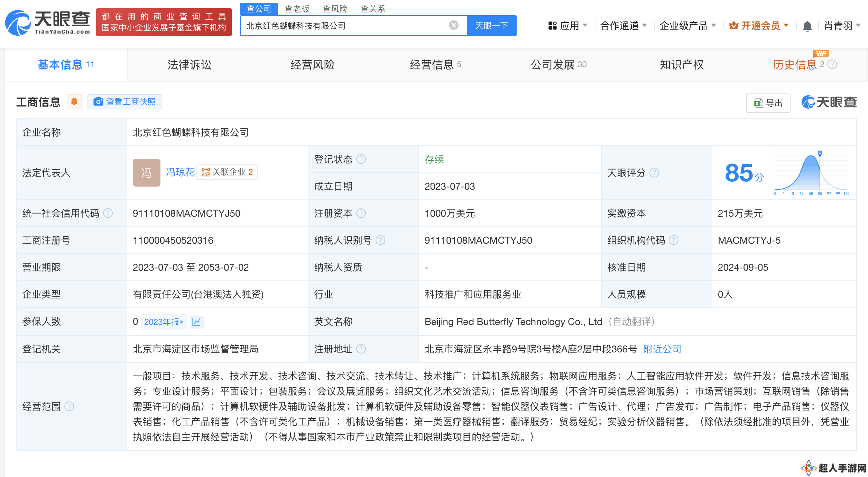Open the 附近公司 link
868x477 pixels.
coord(662,349)
